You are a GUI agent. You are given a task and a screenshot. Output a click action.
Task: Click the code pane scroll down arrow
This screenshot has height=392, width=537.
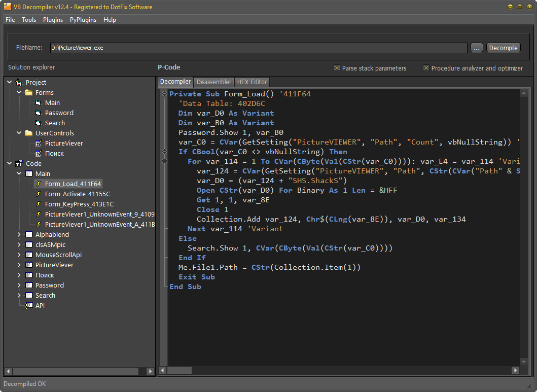(524, 362)
